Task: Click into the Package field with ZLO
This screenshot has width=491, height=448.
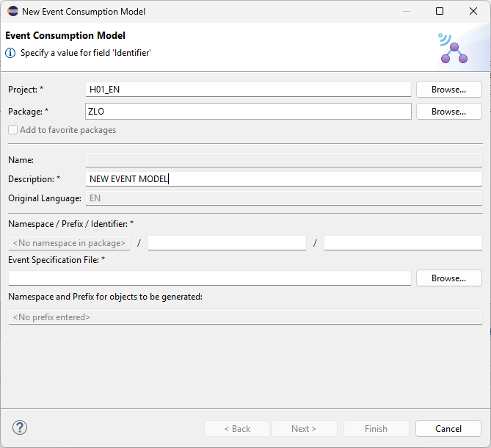Action: 248,112
